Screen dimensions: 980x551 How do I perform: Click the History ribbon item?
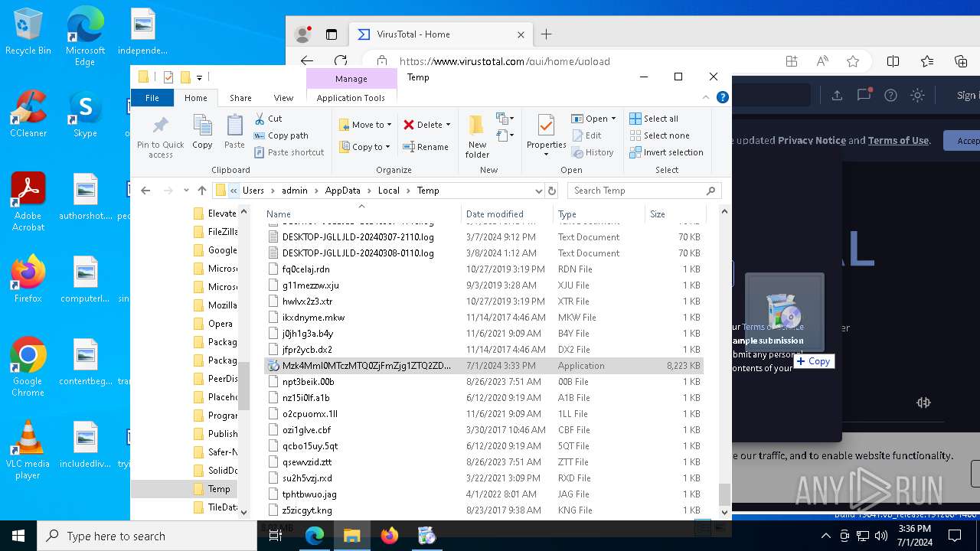[593, 152]
